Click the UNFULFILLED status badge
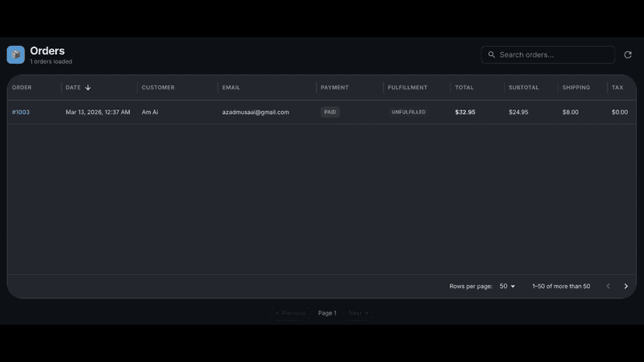The height and width of the screenshot is (362, 644). 408,112
